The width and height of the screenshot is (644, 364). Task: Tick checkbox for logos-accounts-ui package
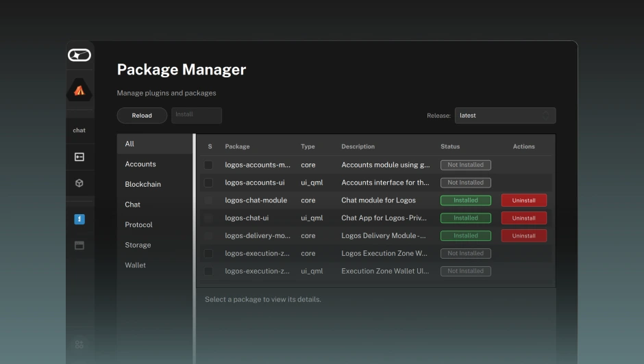tap(209, 183)
